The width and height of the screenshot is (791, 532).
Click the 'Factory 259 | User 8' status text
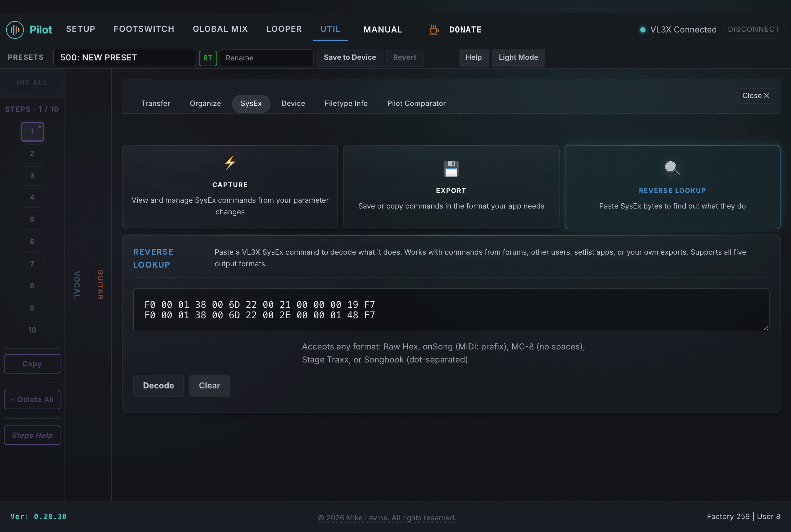point(744,516)
